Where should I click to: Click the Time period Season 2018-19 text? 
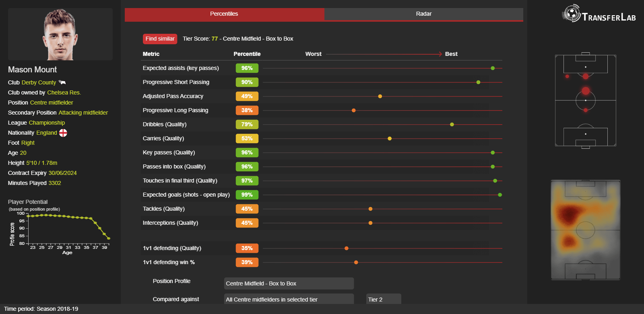pyautogui.click(x=41, y=309)
